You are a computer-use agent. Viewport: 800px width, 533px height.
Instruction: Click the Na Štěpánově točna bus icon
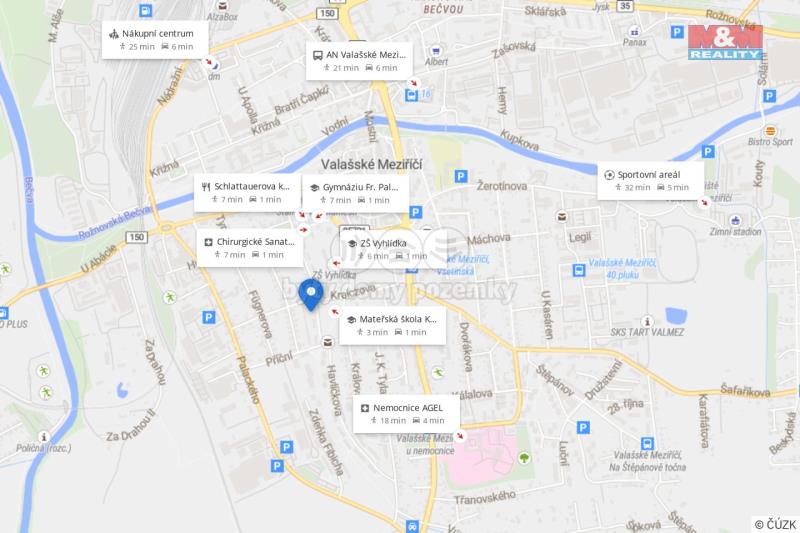[x=647, y=443]
